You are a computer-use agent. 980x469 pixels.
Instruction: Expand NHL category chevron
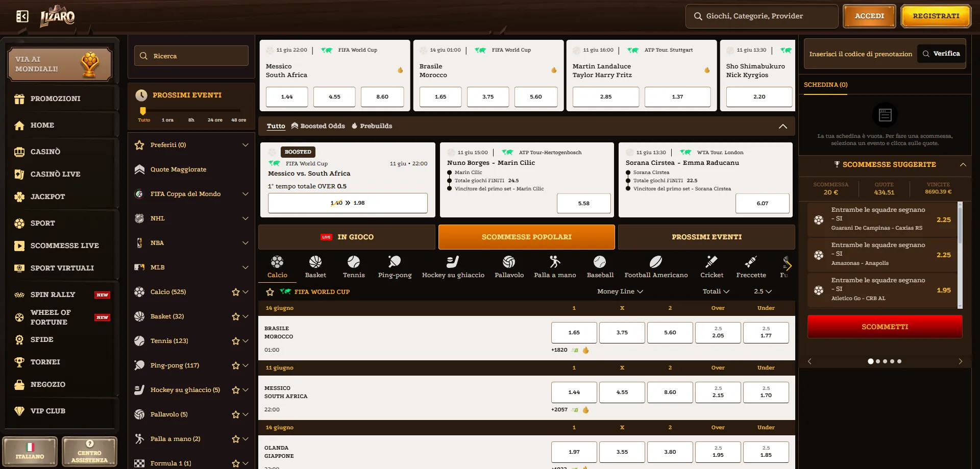tap(246, 218)
